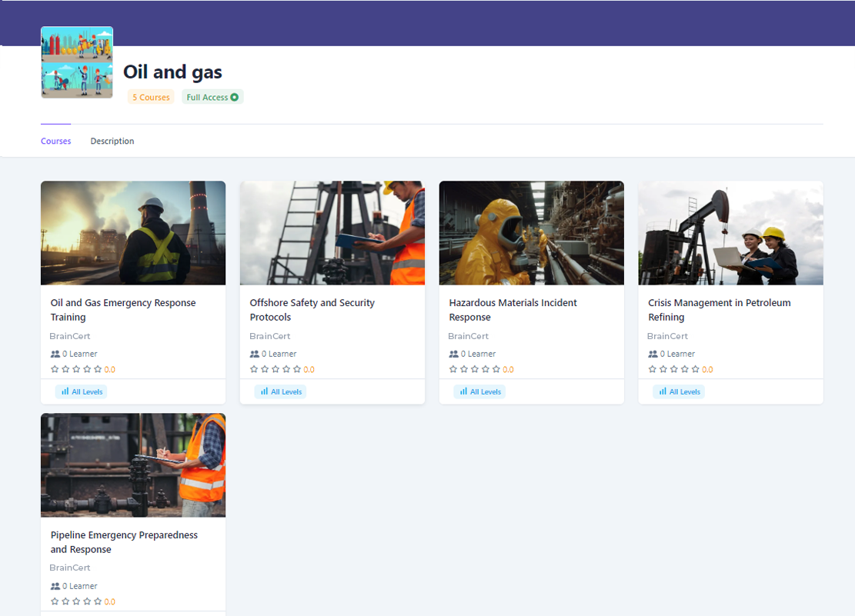Click the green Full Access badge icon
This screenshot has width=855, height=616.
tap(235, 98)
